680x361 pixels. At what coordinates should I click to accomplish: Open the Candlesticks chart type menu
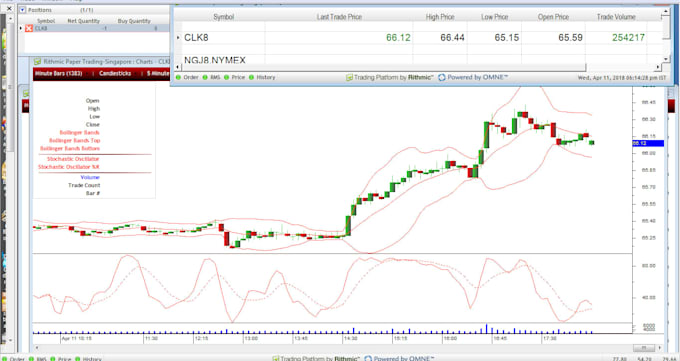(x=115, y=73)
